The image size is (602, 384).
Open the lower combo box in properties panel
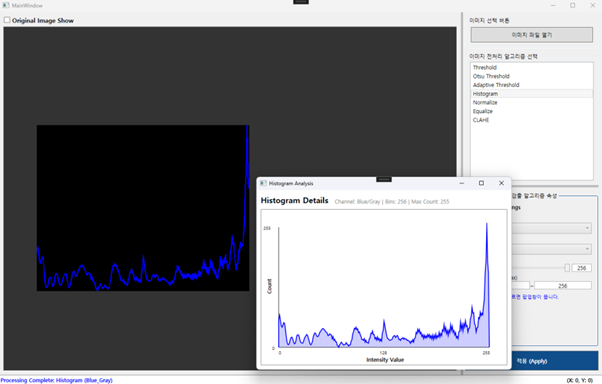pos(551,249)
